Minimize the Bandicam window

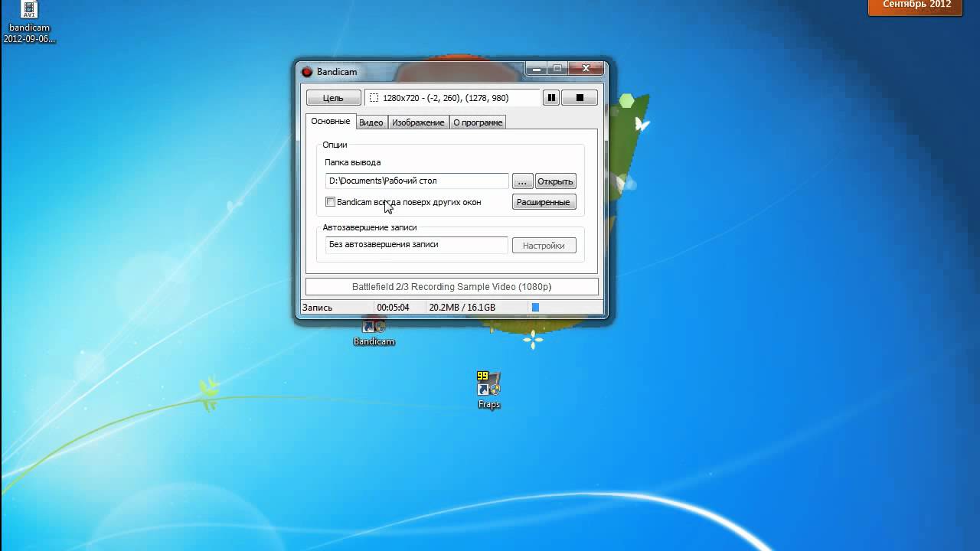(x=535, y=69)
